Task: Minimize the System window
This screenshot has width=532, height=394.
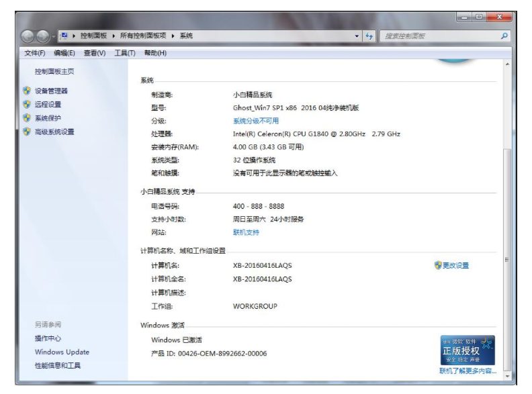Action: [464, 17]
